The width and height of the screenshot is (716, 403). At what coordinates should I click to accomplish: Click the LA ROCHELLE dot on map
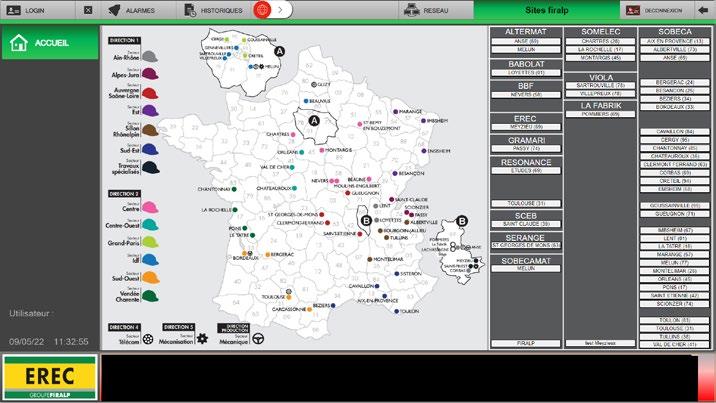coord(235,210)
